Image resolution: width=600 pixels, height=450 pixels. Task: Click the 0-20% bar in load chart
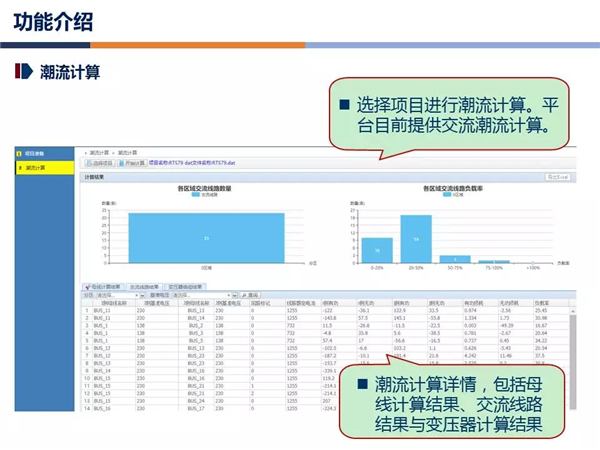[x=377, y=250]
